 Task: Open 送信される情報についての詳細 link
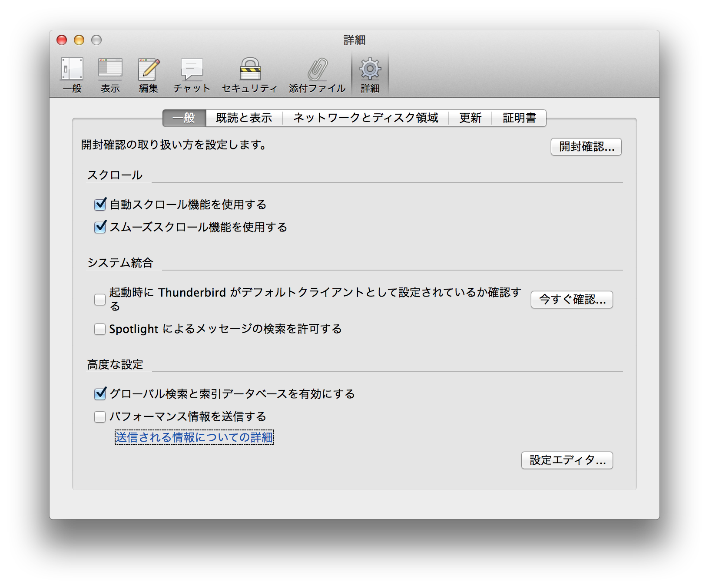194,437
